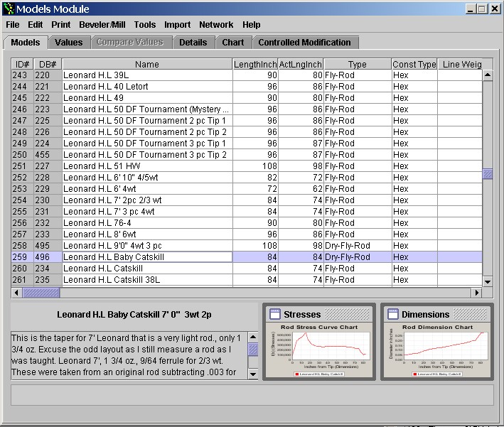Open the Beveler/Mill menu

point(102,25)
